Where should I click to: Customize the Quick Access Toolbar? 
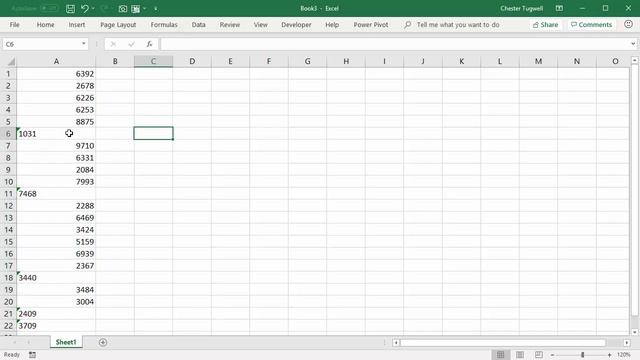coord(156,9)
